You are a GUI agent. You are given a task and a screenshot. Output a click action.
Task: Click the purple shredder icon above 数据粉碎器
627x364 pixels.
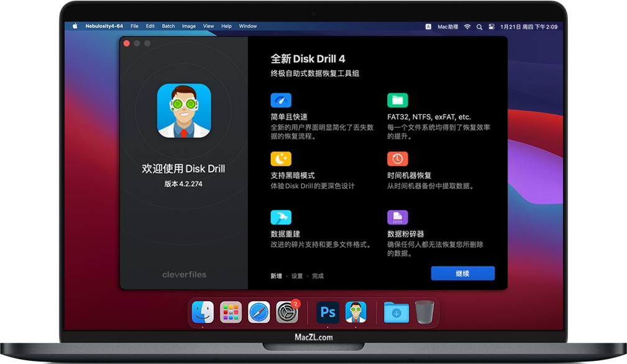(x=398, y=217)
